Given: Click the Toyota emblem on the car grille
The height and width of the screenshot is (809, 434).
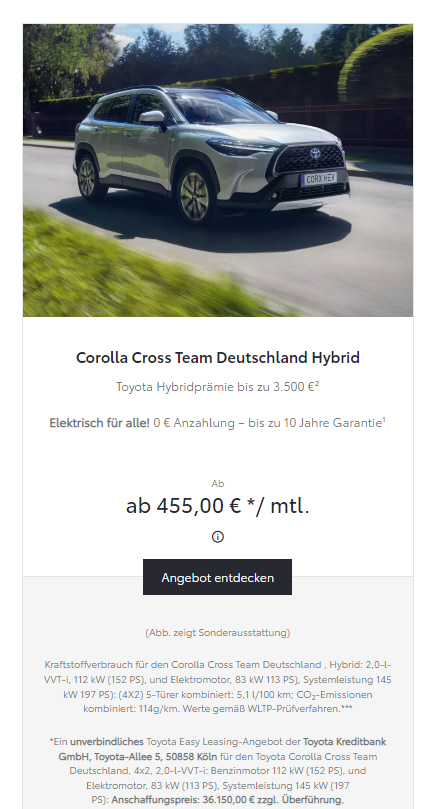Looking at the screenshot, I should 315,153.
